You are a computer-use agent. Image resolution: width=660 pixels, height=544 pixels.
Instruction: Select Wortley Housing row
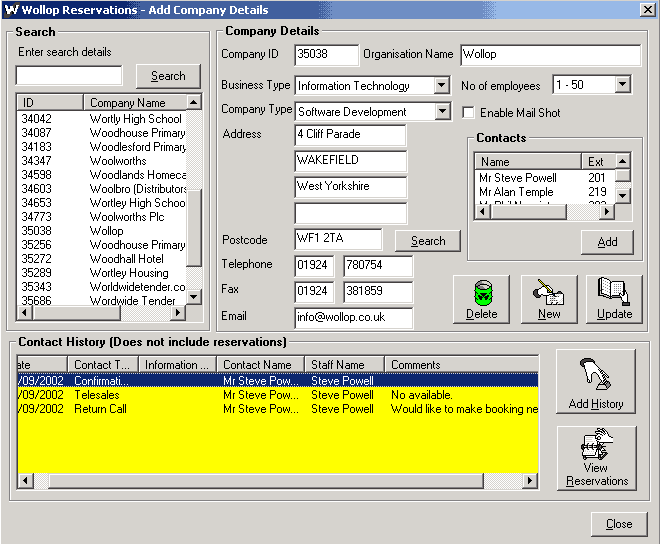[x=101, y=273]
